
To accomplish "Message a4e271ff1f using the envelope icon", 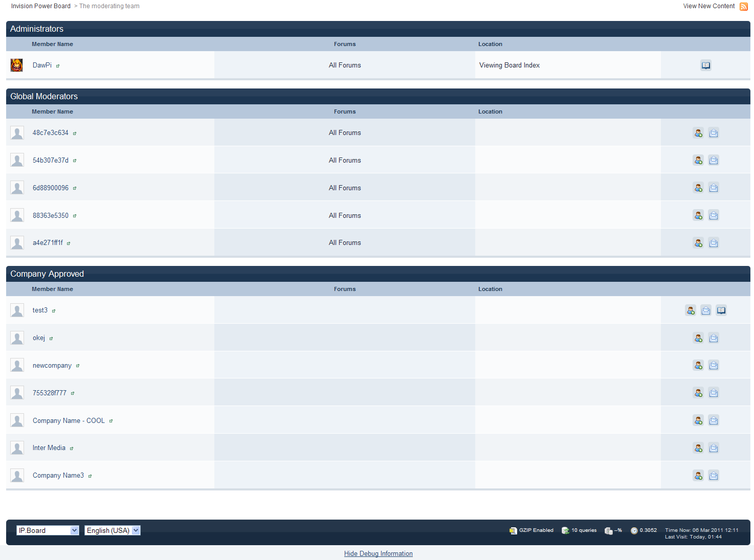I will pyautogui.click(x=714, y=242).
